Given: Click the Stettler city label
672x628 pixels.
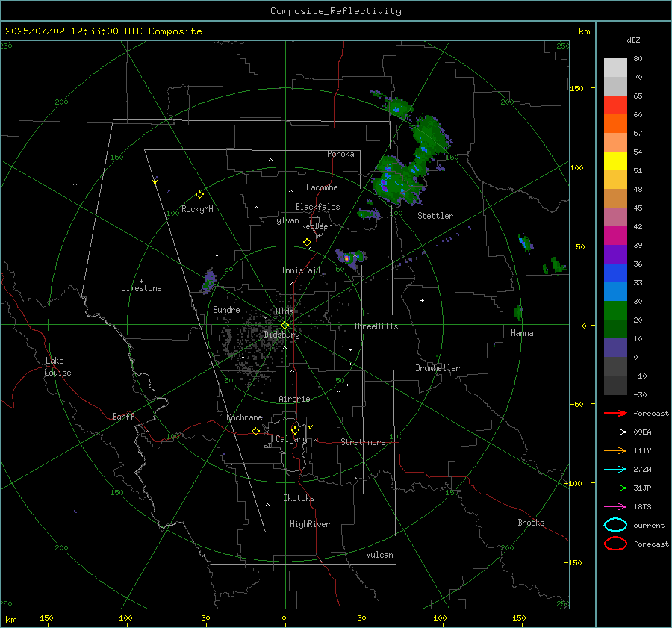Looking at the screenshot, I should tap(435, 216).
